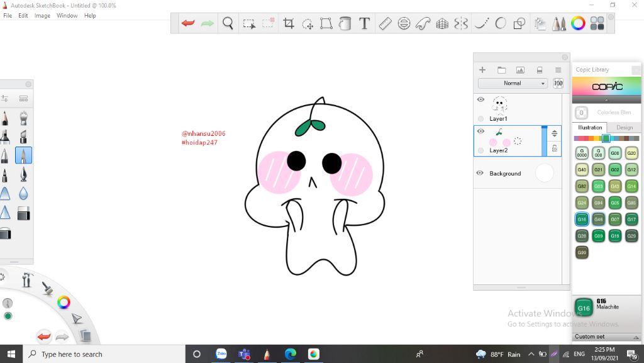Pick the G0000 Copic swatch
Image resolution: width=644 pixels, height=363 pixels.
[582, 153]
